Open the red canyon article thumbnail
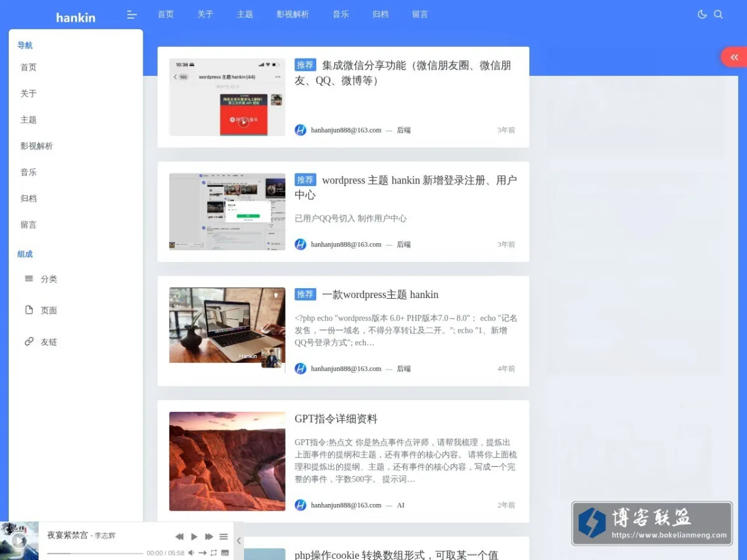This screenshot has height=560, width=747. coord(227,461)
